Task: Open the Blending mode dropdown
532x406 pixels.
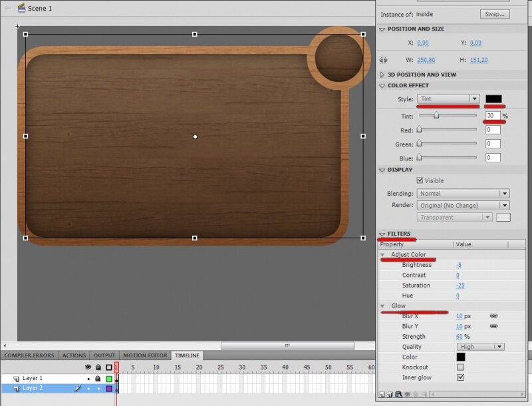Action: point(464,194)
